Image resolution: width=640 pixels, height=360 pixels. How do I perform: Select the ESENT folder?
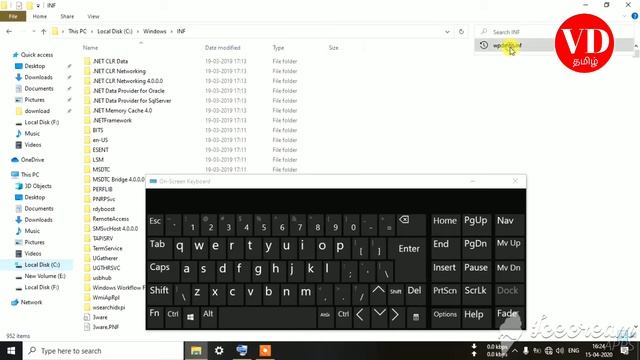tap(100, 150)
